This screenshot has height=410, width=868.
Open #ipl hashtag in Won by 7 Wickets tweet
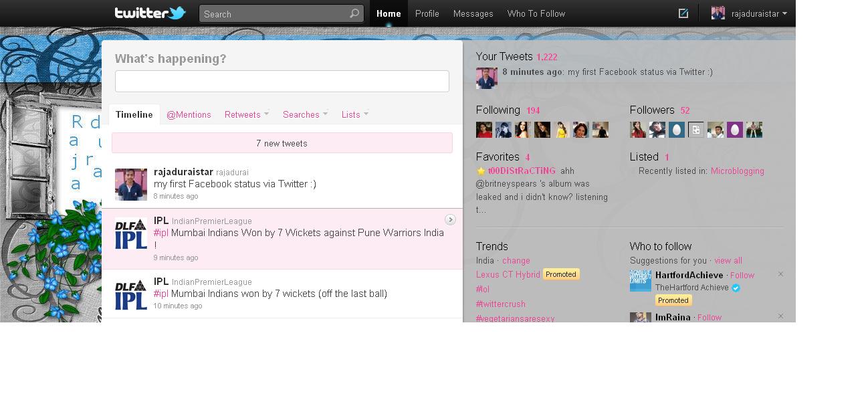tap(161, 233)
